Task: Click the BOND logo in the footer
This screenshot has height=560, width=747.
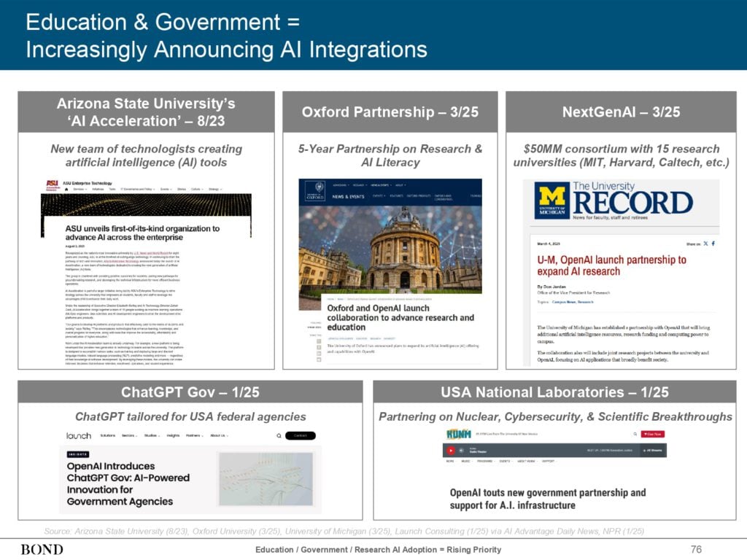Action: point(42,550)
